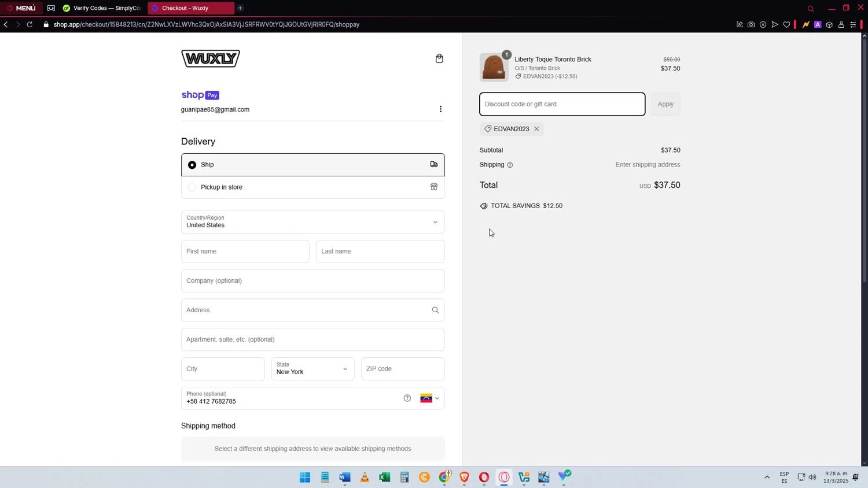Click the TOTAL SAVINGS $12.50 text
Image resolution: width=868 pixels, height=488 pixels.
527,206
